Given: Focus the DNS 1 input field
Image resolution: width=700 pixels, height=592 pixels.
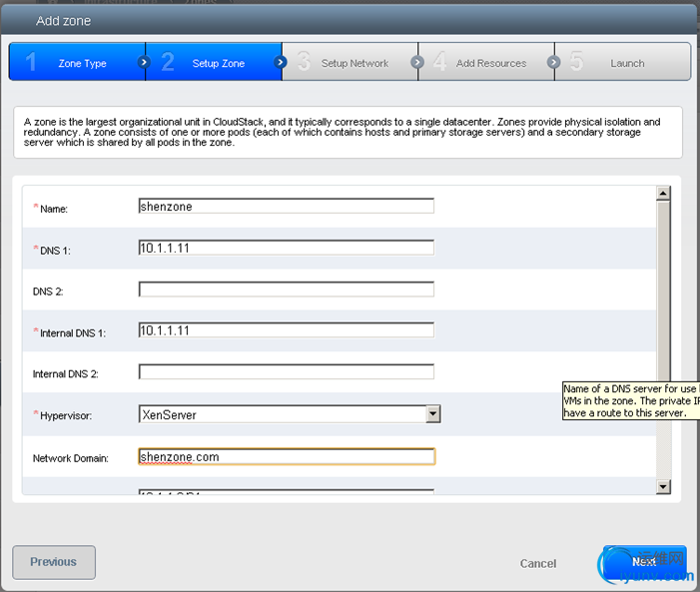Looking at the screenshot, I should click(x=287, y=248).
